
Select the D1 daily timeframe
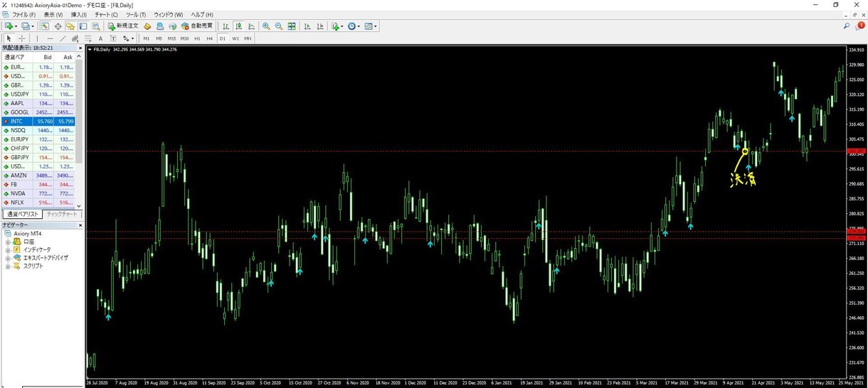223,38
